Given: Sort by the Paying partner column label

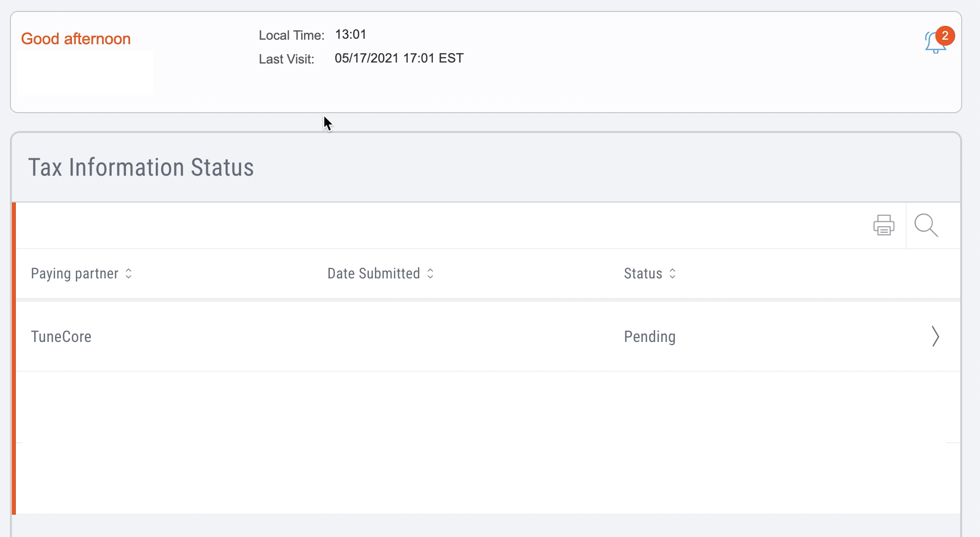Looking at the screenshot, I should [74, 273].
